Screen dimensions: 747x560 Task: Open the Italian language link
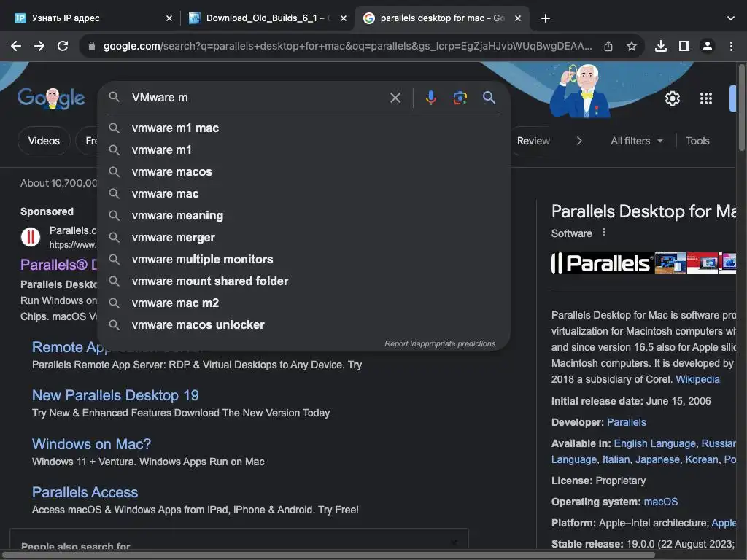pyautogui.click(x=616, y=460)
